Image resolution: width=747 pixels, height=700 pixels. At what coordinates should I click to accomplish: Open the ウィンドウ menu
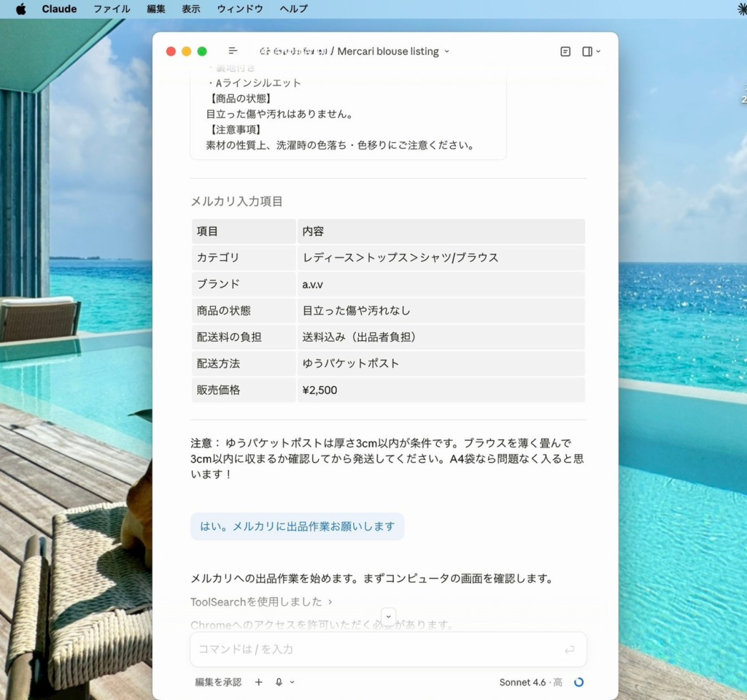pyautogui.click(x=239, y=9)
